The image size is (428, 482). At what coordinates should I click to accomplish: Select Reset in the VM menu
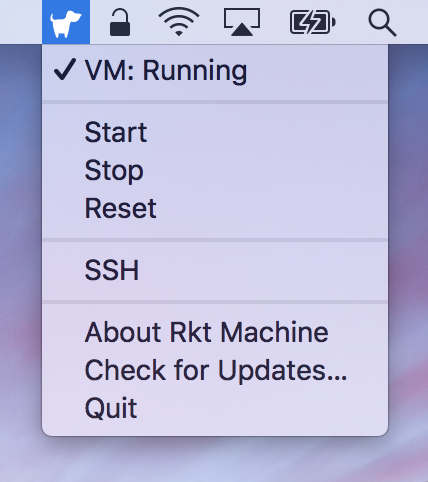pyautogui.click(x=215, y=208)
